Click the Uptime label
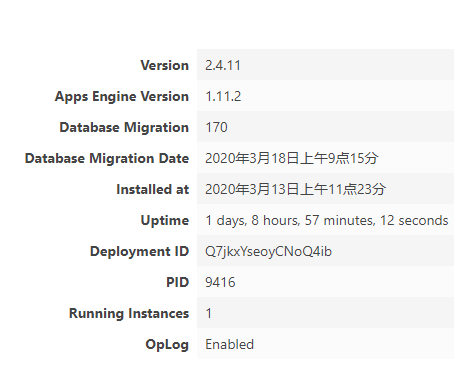 pos(165,220)
